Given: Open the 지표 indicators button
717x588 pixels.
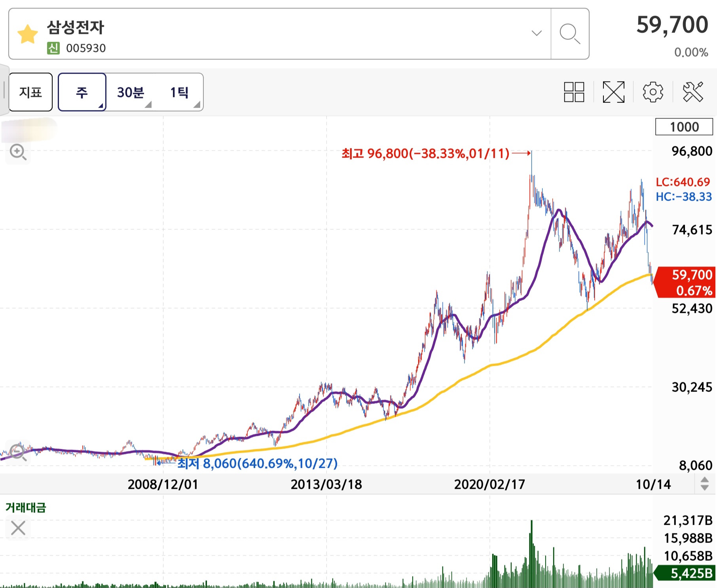Looking at the screenshot, I should (x=30, y=92).
